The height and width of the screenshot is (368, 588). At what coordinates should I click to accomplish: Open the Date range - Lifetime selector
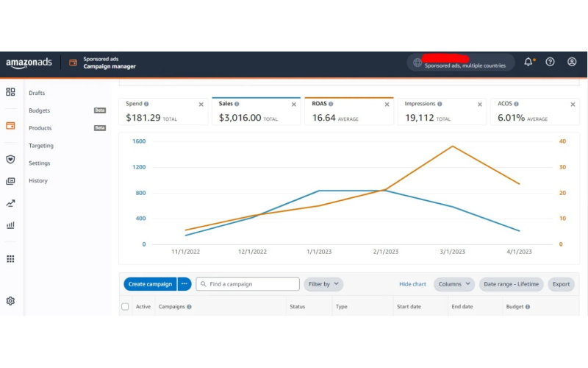coord(511,284)
